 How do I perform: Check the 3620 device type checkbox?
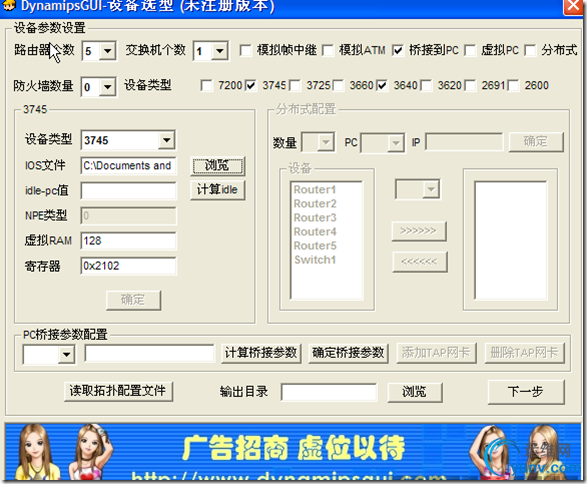pos(426,85)
